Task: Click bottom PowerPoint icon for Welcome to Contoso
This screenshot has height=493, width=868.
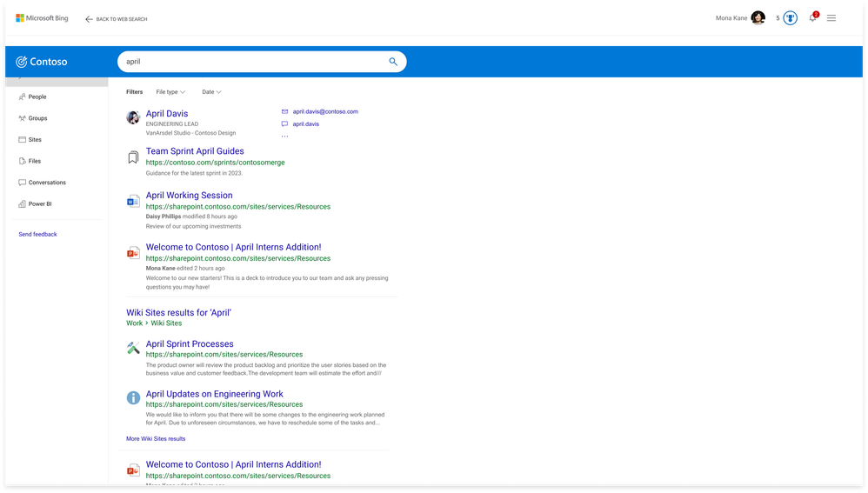Action: point(133,471)
